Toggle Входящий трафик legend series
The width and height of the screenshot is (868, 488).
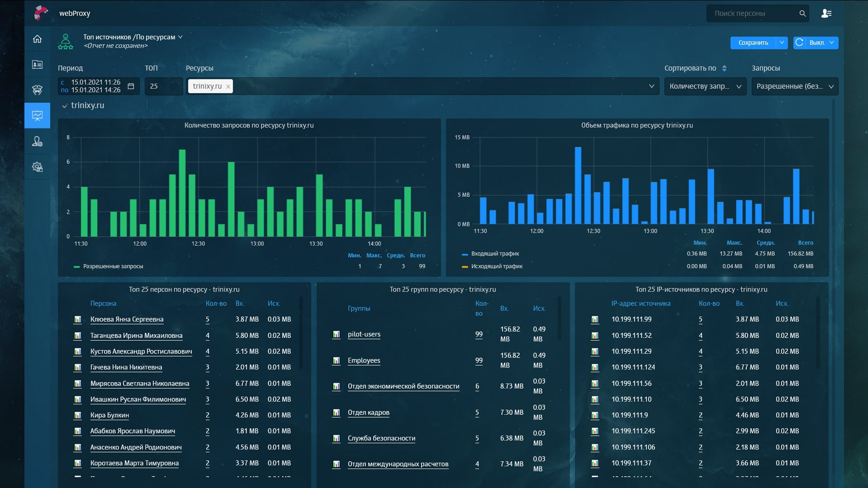495,254
